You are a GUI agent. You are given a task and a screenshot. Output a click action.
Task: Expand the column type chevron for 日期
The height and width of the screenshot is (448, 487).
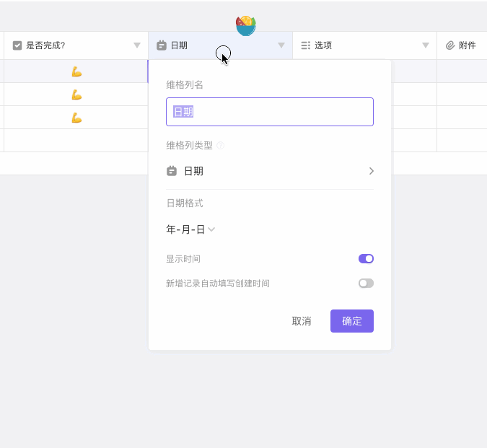[371, 171]
